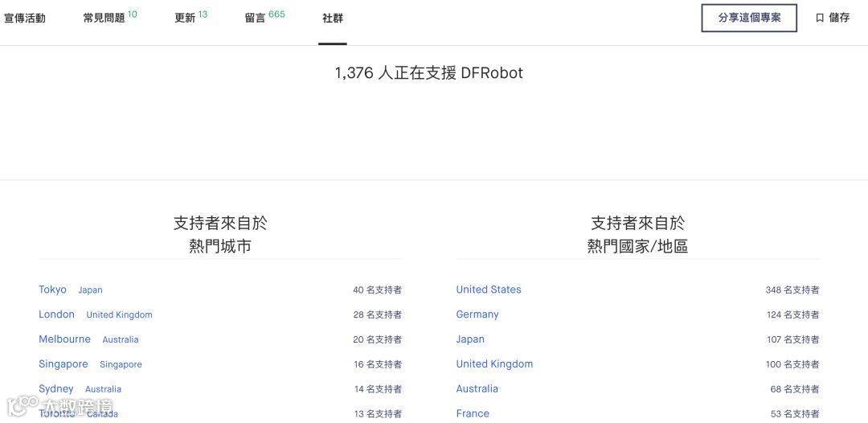This screenshot has width=868, height=423.
Task: Click the 665 count badge on 留言
Action: 276,14
